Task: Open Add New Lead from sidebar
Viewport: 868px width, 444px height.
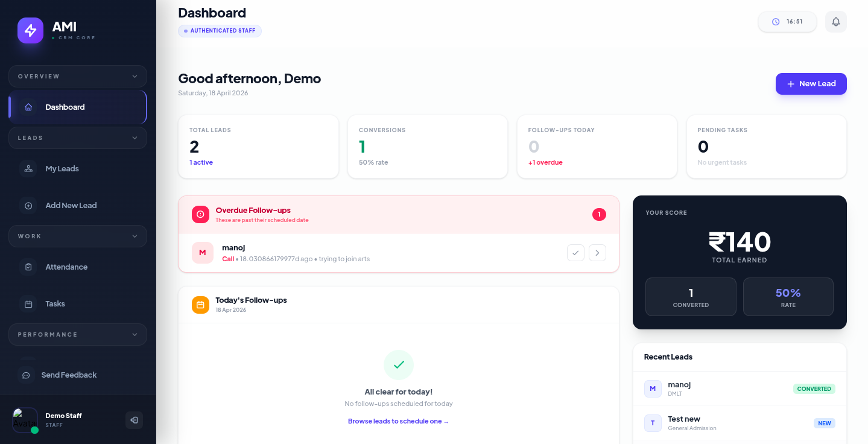Action: coord(78,205)
